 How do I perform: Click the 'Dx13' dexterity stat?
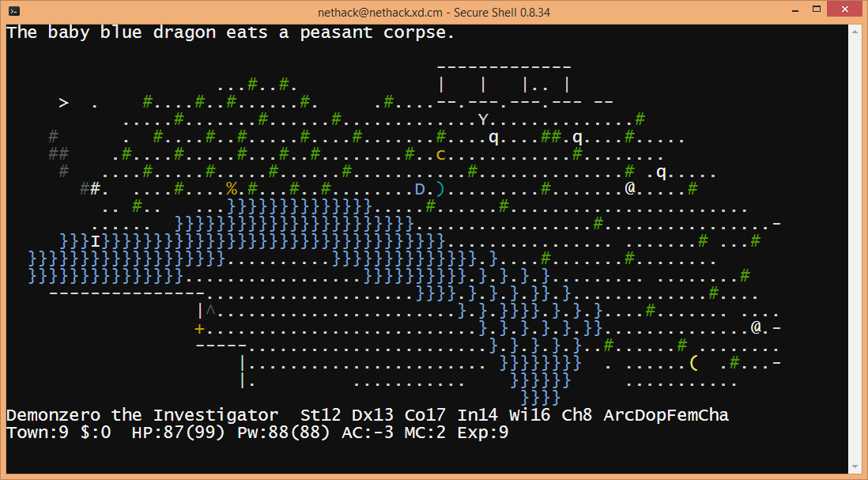pyautogui.click(x=372, y=415)
